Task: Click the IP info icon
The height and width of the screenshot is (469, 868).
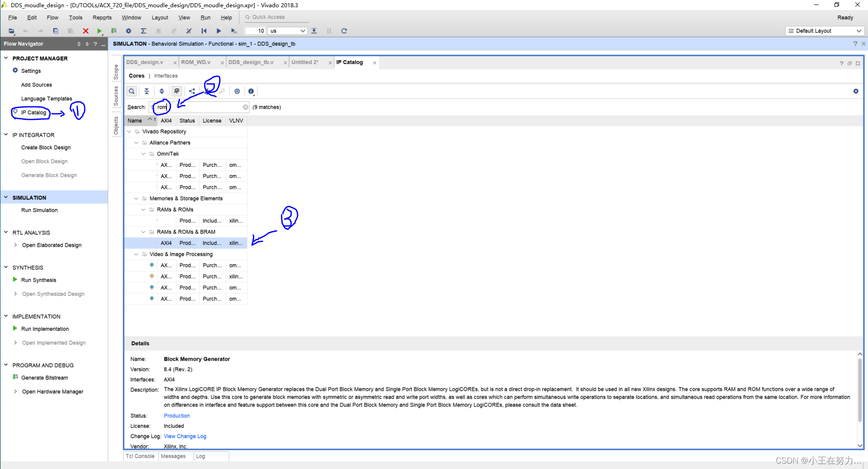Action: tap(251, 91)
